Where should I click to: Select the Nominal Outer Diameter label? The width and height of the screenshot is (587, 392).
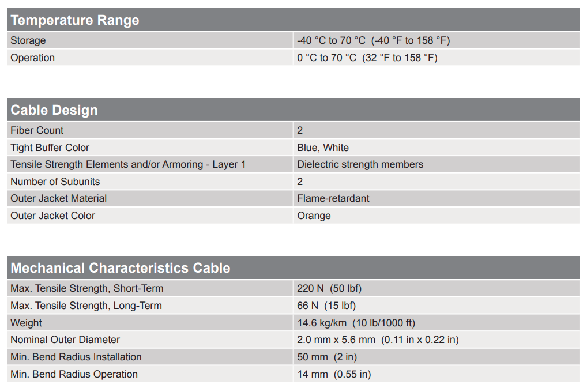[x=65, y=340]
